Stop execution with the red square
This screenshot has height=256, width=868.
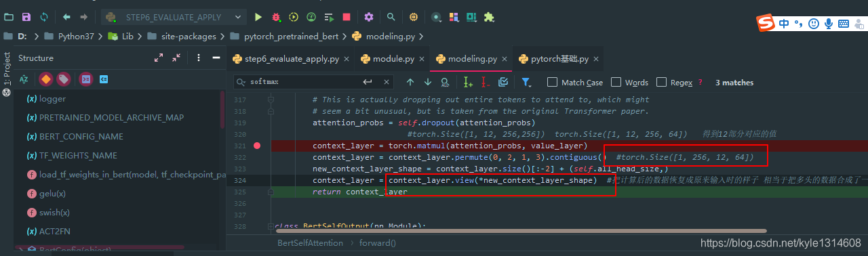pos(347,16)
